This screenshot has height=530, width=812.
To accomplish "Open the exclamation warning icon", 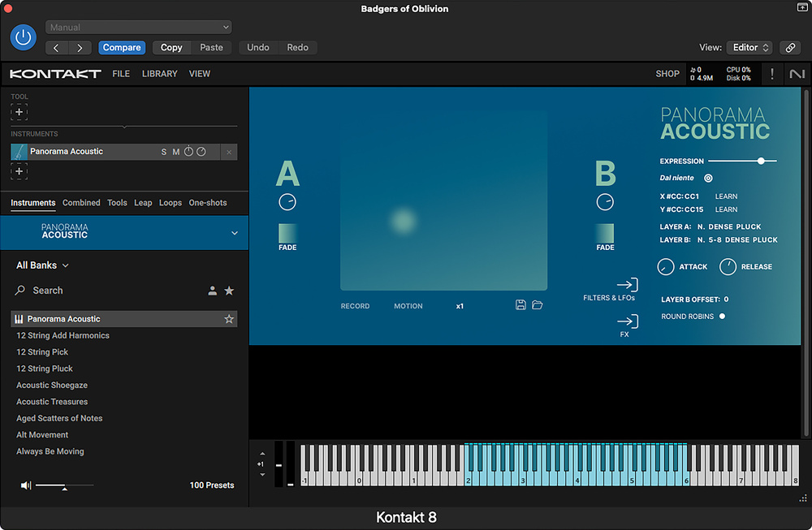I will pos(772,74).
